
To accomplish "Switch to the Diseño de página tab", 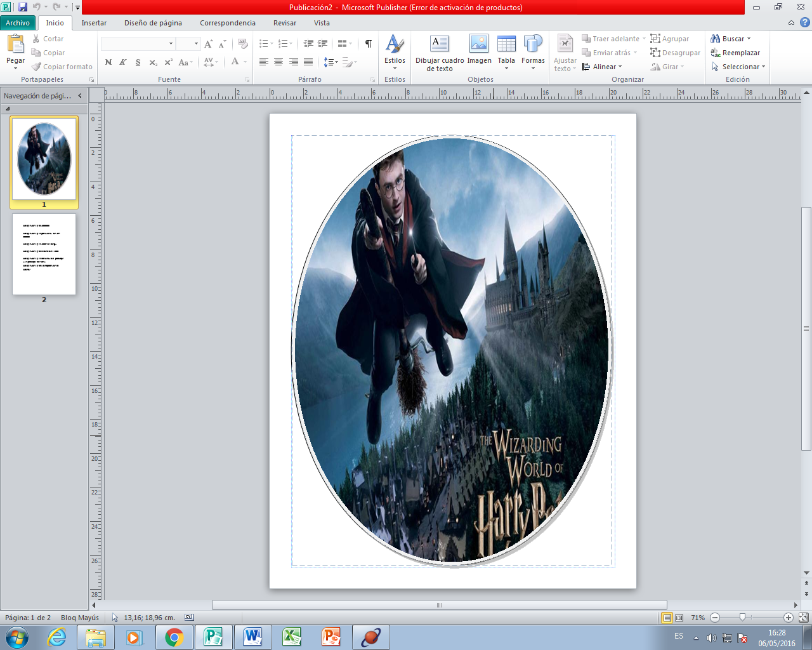I will pyautogui.click(x=153, y=23).
